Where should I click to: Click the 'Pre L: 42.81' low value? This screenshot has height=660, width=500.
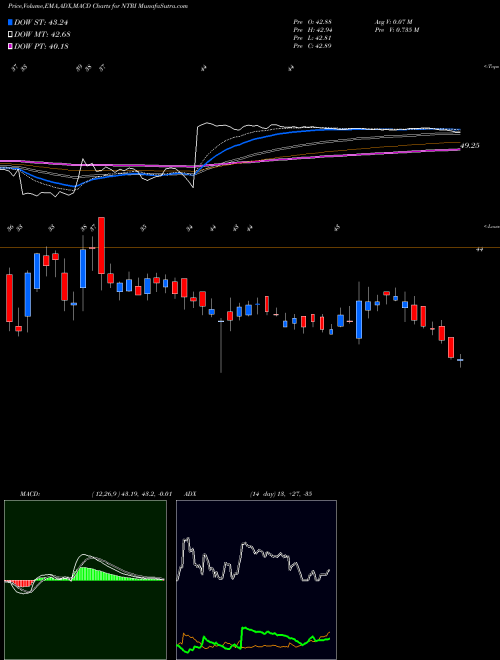coord(312,37)
